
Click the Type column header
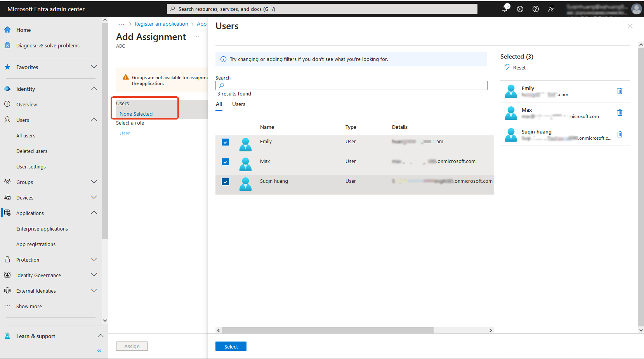tap(351, 127)
